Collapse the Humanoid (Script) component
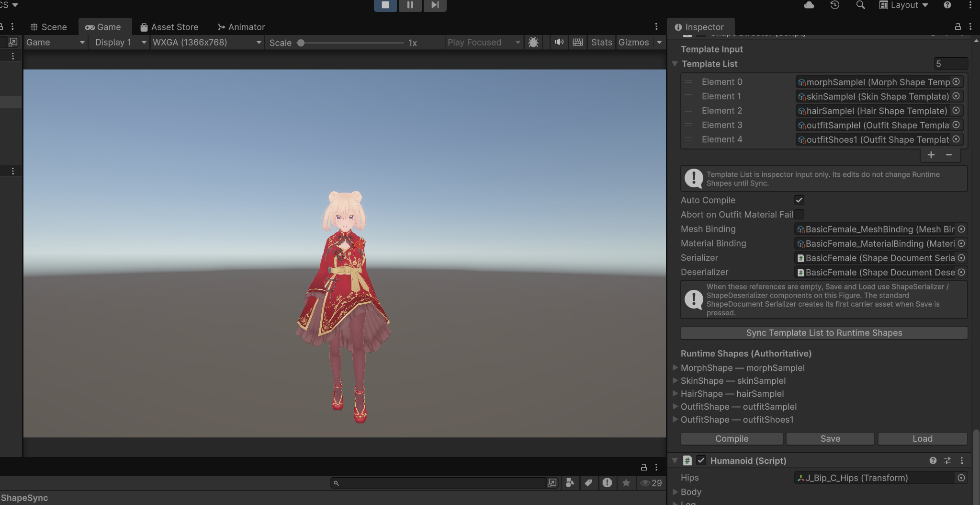Screen dimensions: 980x505 click(x=675, y=460)
